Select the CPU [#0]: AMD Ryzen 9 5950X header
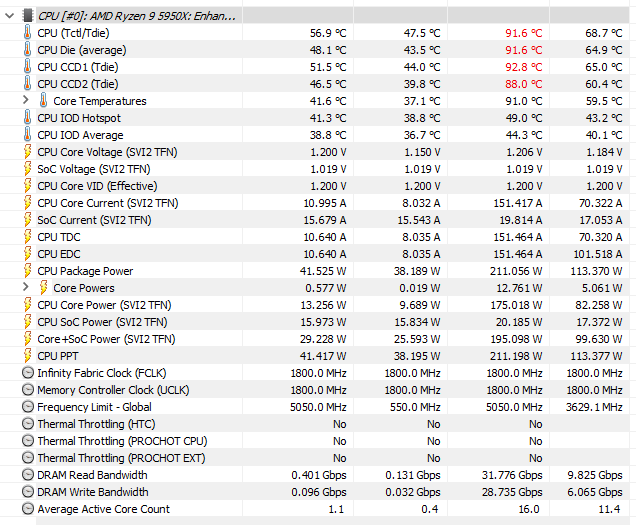Image resolution: width=636 pixels, height=525 pixels. [x=137, y=16]
